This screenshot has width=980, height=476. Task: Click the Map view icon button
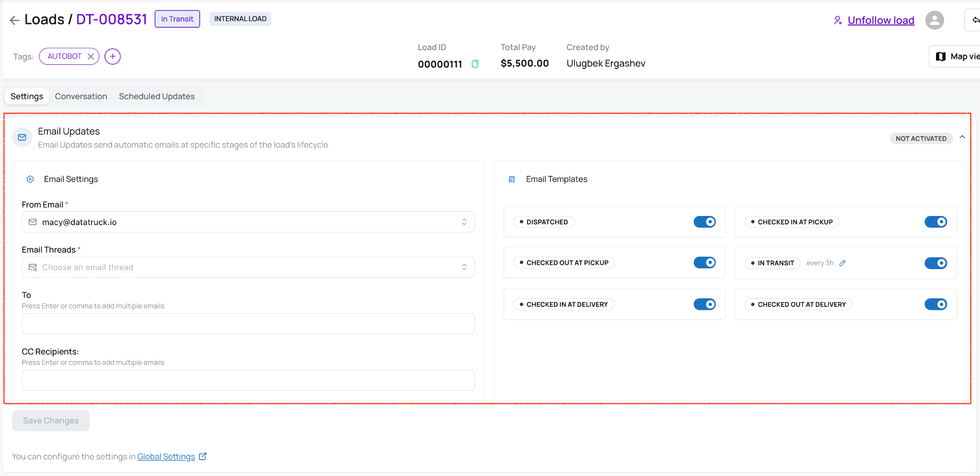coord(955,57)
